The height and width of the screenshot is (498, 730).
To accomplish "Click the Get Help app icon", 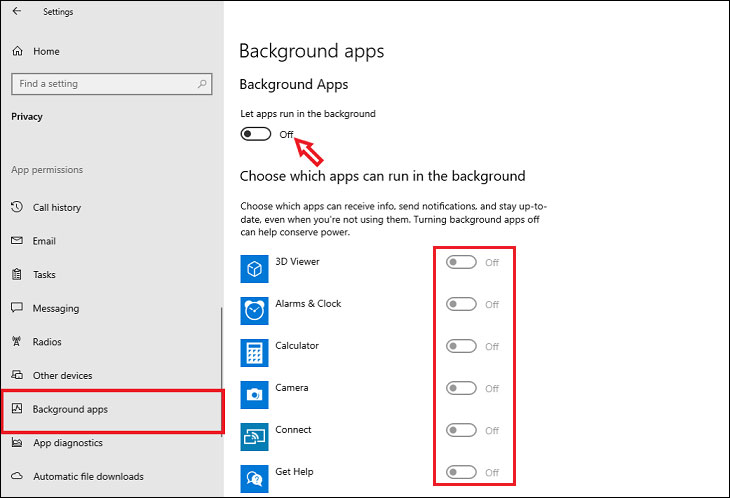I will 255,478.
